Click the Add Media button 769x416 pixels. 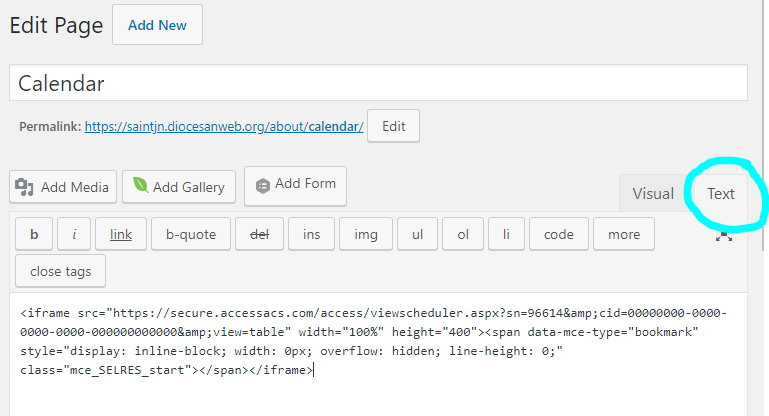coord(64,187)
